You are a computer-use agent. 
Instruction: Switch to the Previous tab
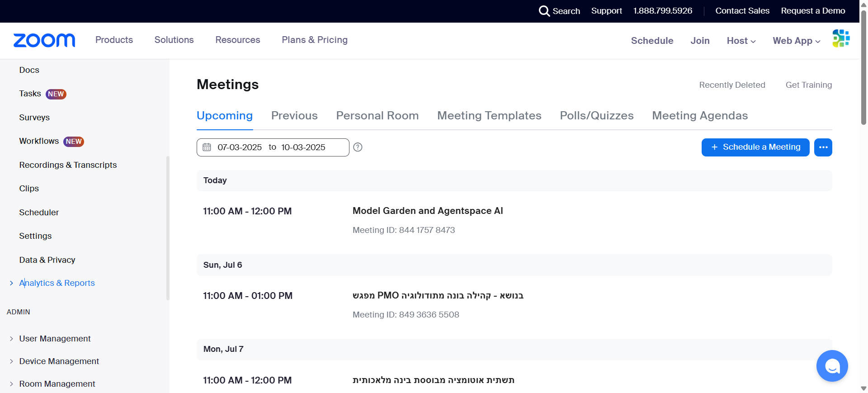[x=294, y=116]
